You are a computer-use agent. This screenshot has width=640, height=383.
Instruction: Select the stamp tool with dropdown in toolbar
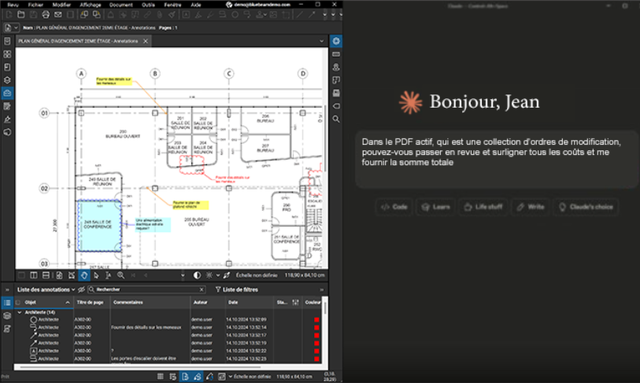pyautogui.click(x=260, y=15)
